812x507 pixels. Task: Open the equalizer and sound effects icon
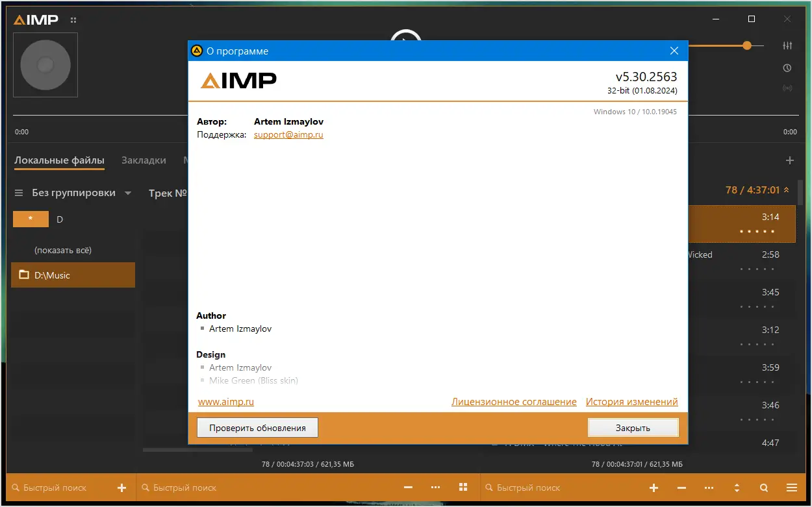coord(787,45)
